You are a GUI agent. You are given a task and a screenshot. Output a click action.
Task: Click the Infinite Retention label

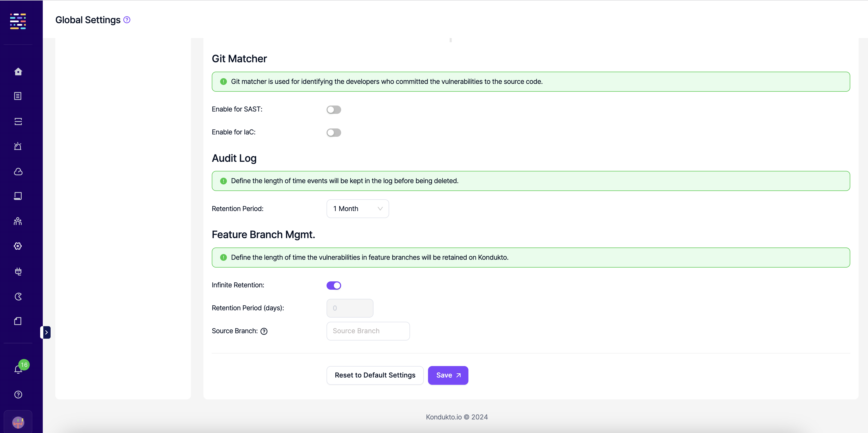tap(238, 285)
